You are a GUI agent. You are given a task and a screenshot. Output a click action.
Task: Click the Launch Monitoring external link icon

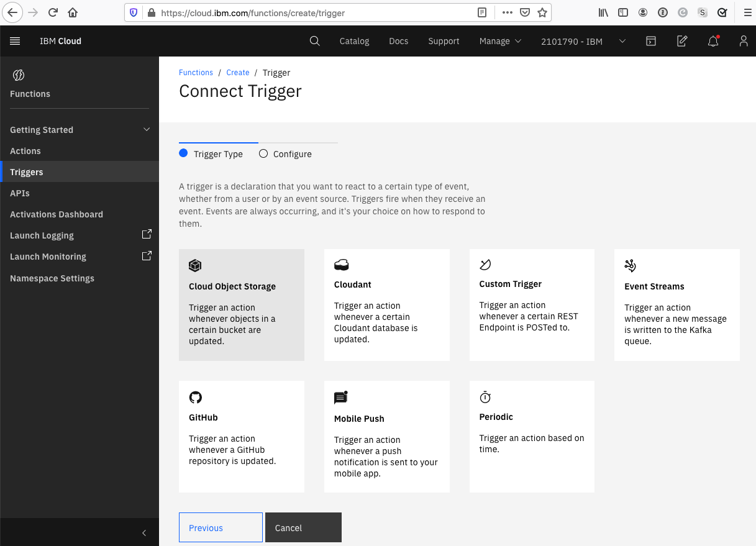[x=147, y=256]
